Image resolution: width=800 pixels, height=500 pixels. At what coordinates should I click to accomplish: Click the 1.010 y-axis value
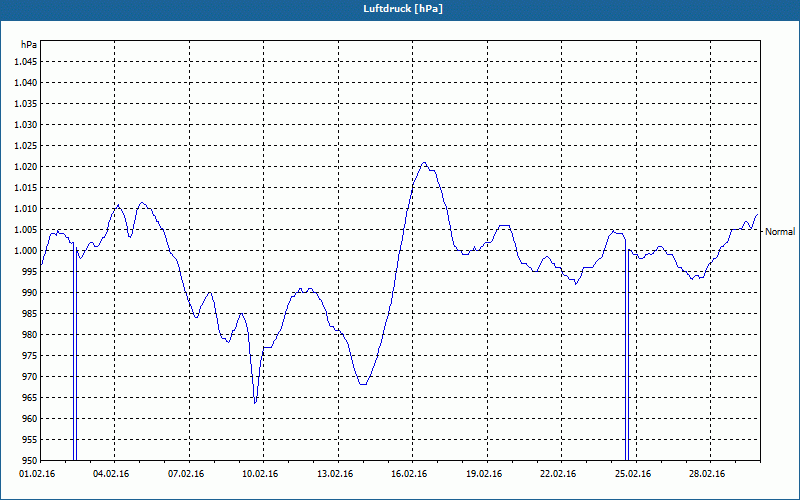pos(25,209)
